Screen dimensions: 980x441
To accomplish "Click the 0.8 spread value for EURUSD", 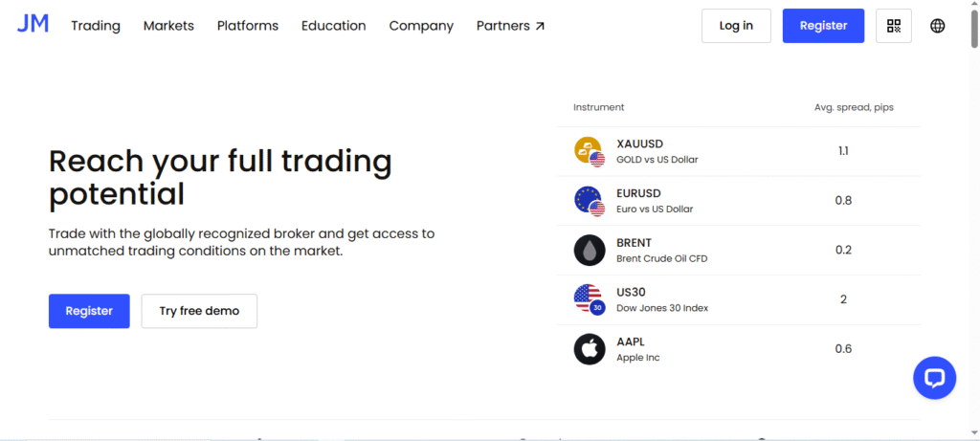I will click(x=843, y=201).
